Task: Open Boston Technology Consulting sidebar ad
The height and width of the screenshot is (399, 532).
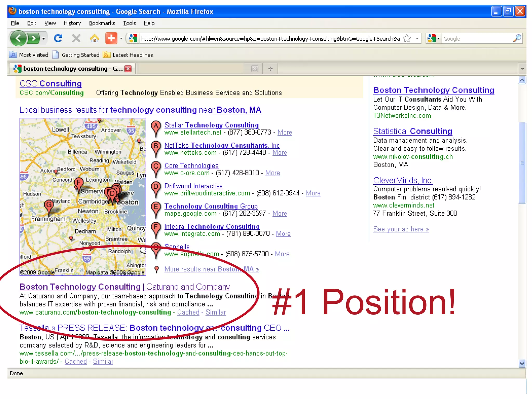Action: point(434,90)
